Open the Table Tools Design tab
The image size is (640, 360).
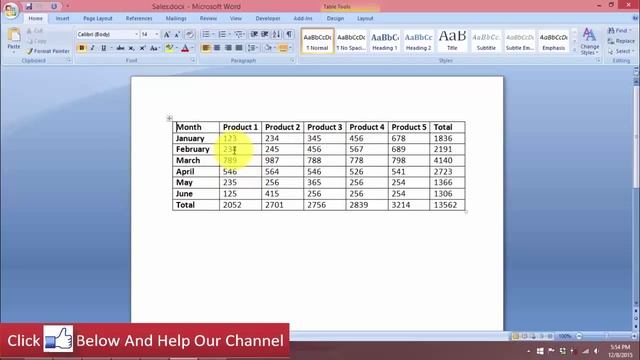335,18
